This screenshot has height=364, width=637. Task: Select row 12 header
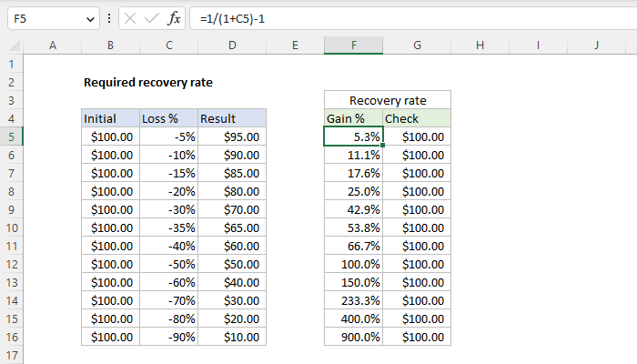tap(11, 264)
